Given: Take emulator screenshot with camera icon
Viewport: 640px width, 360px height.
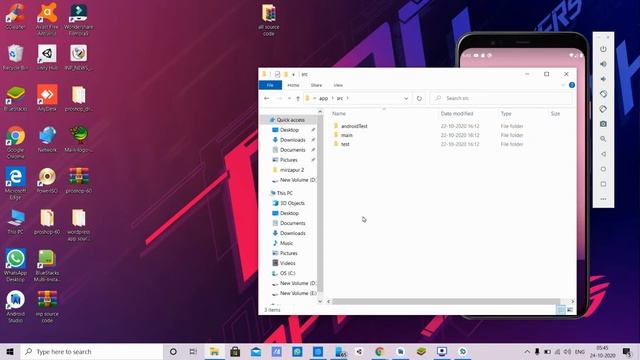Looking at the screenshot, I should point(603,124).
